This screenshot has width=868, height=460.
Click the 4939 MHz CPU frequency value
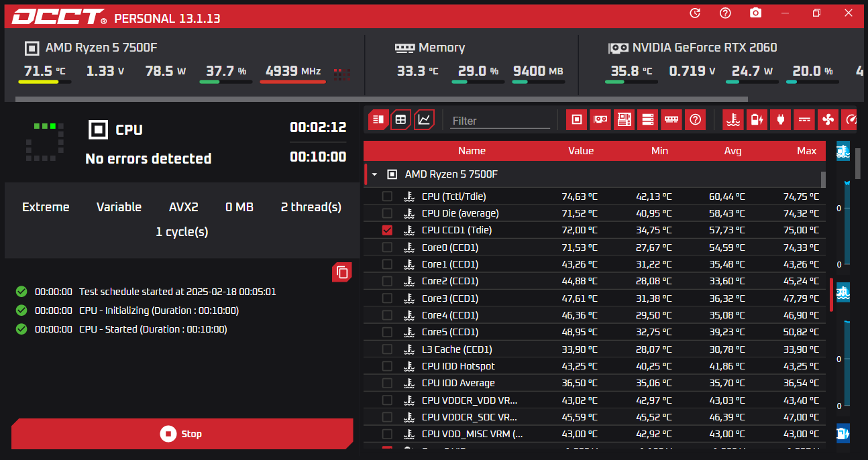pyautogui.click(x=293, y=70)
